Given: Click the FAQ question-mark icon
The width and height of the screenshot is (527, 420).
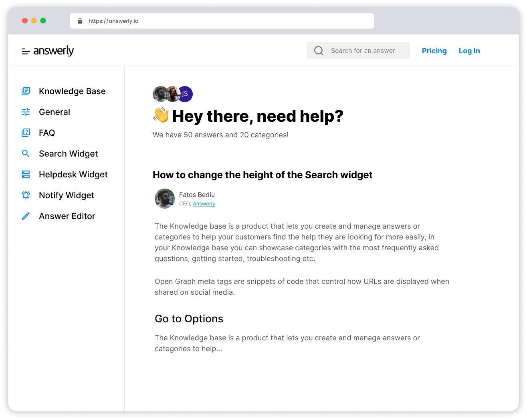Looking at the screenshot, I should pyautogui.click(x=26, y=133).
